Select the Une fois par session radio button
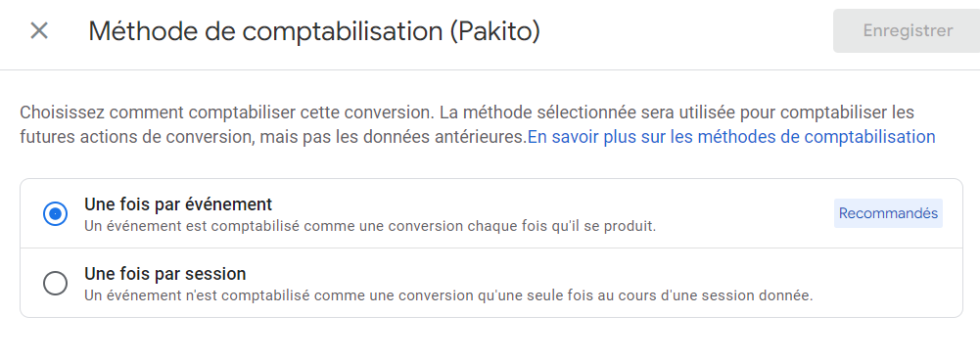This screenshot has width=980, height=361. tap(55, 283)
